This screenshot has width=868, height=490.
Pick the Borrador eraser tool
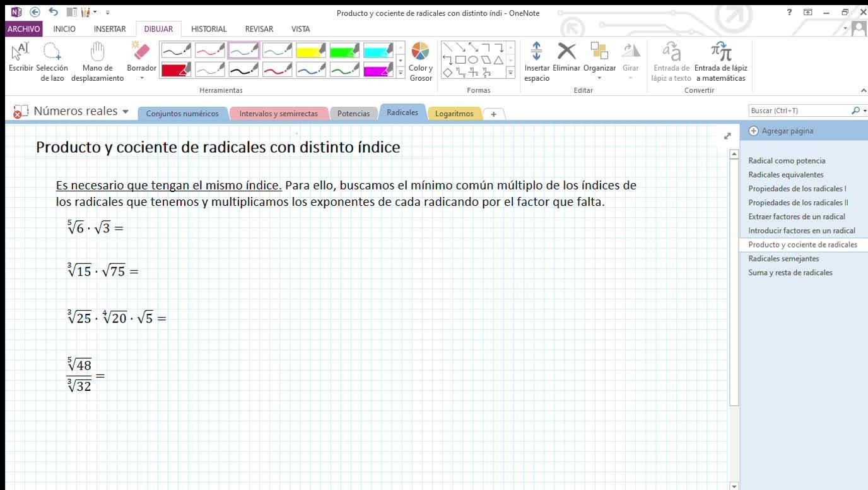tap(141, 57)
